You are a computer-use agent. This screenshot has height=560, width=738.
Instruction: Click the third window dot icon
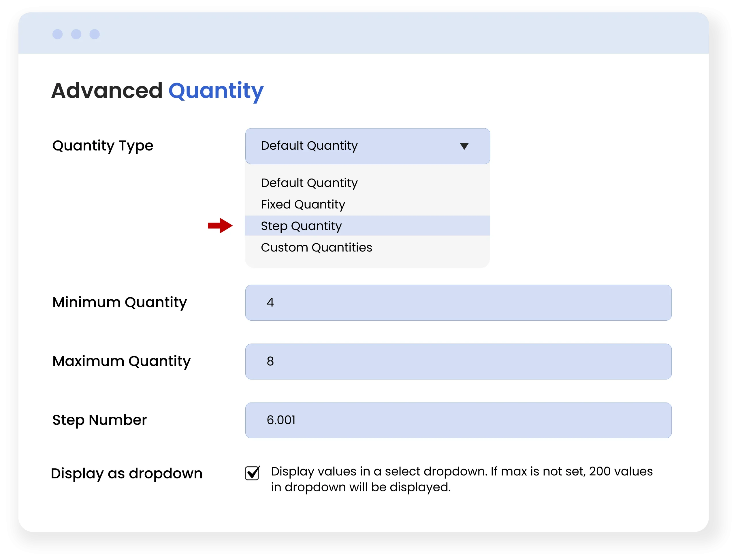click(x=95, y=34)
